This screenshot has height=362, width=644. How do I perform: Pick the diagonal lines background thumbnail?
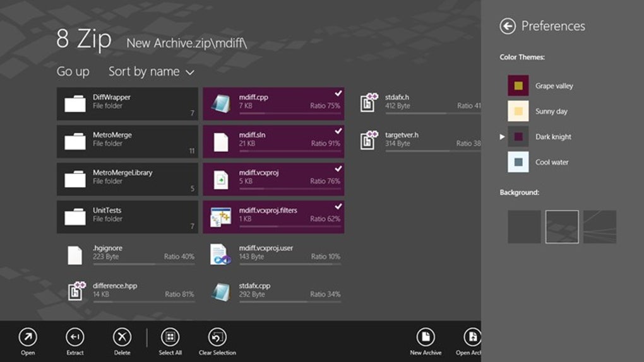coord(600,227)
